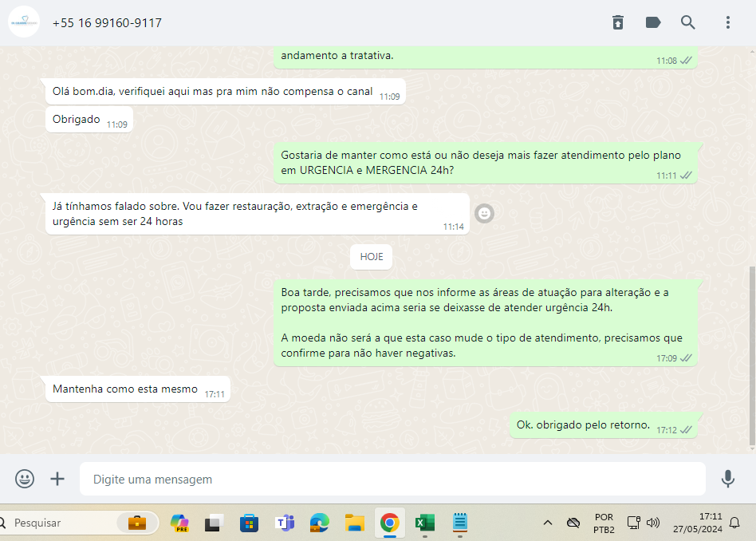Screen dimensions: 756x541
Task: Click the label tag icon in header
Action: click(x=653, y=22)
